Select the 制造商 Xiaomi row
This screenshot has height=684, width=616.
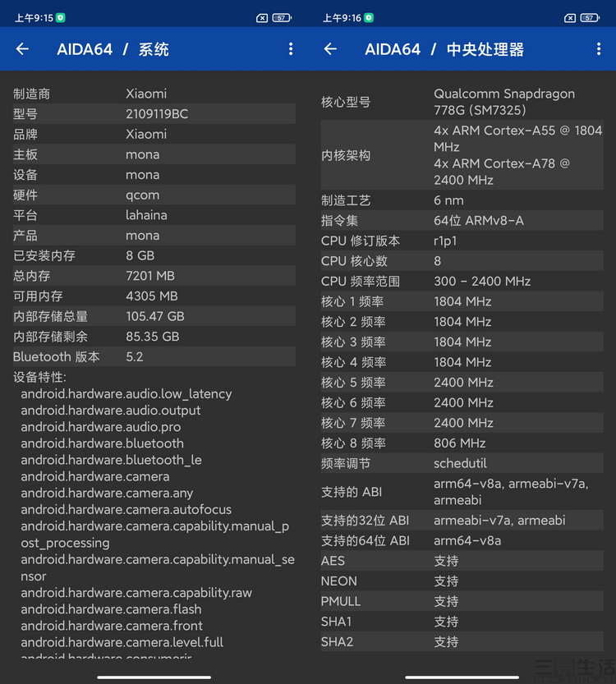point(154,94)
